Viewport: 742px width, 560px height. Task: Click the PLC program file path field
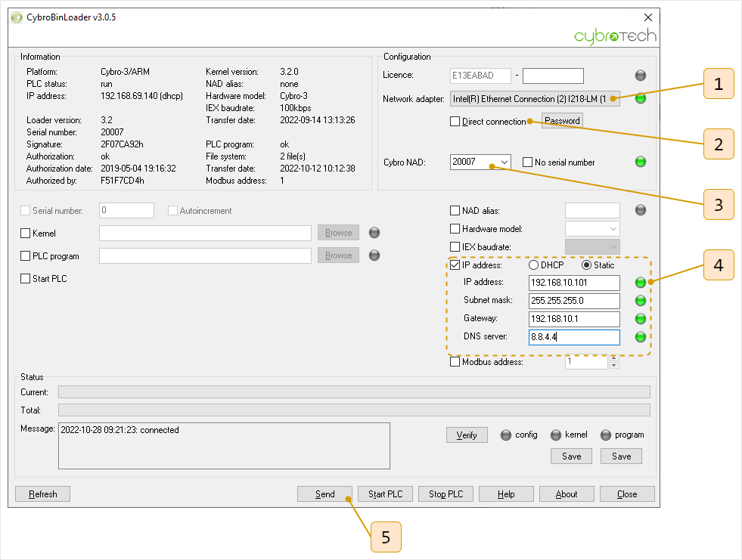(205, 256)
